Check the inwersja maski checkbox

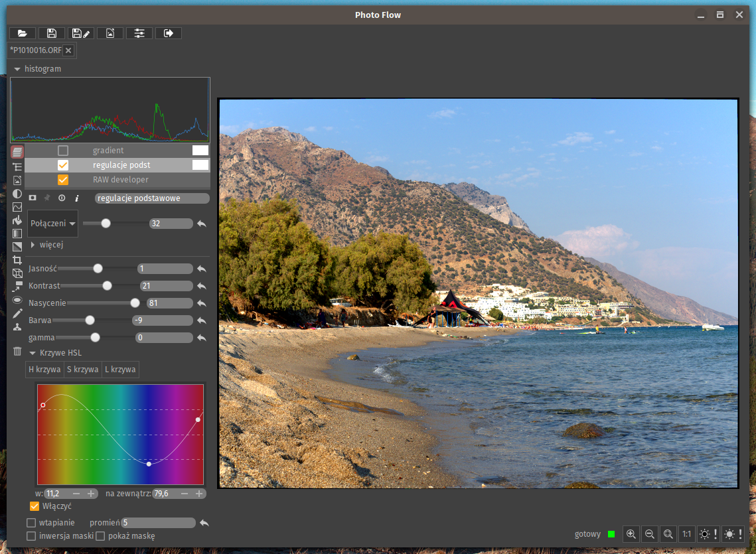31,536
